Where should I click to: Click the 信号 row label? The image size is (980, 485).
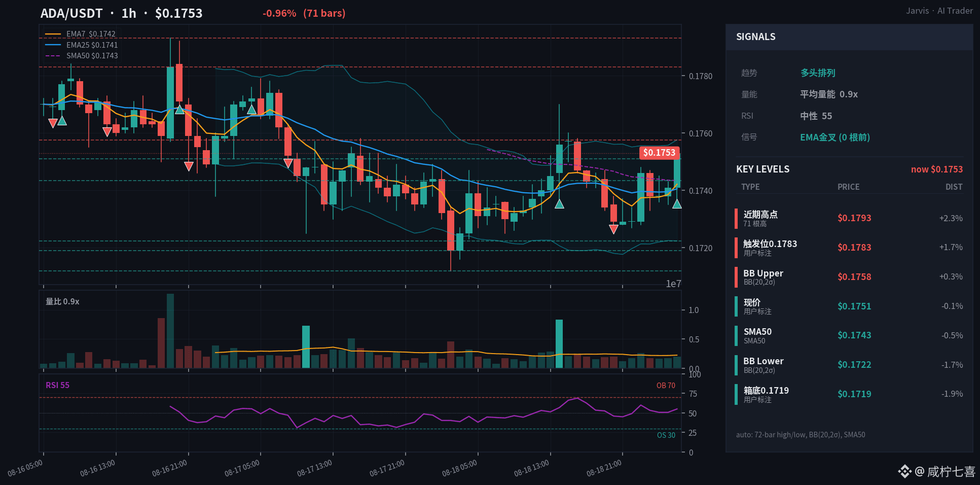point(749,137)
